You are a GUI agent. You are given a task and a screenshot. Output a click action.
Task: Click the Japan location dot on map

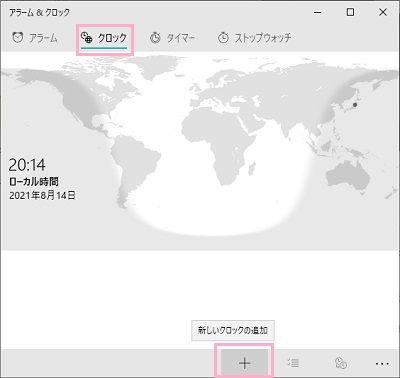tap(355, 105)
